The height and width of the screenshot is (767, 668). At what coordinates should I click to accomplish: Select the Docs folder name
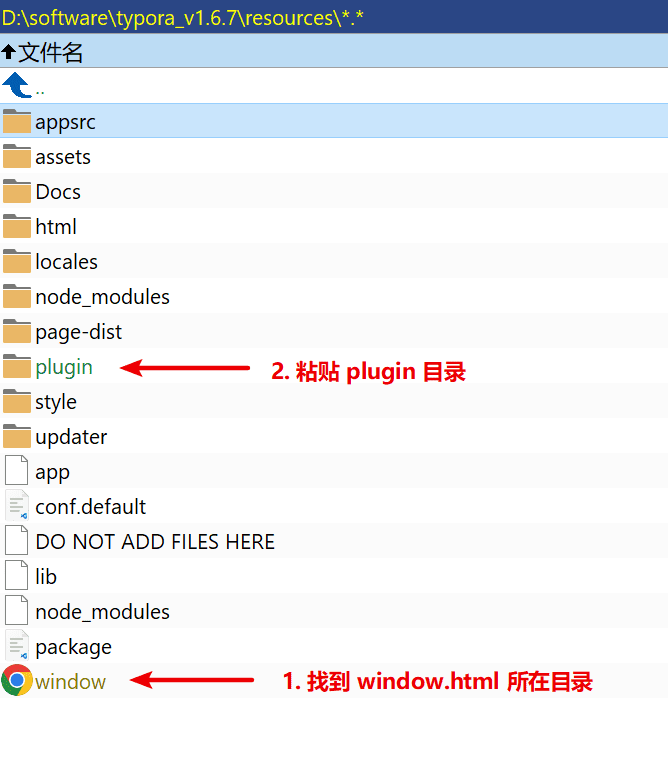[x=58, y=192]
